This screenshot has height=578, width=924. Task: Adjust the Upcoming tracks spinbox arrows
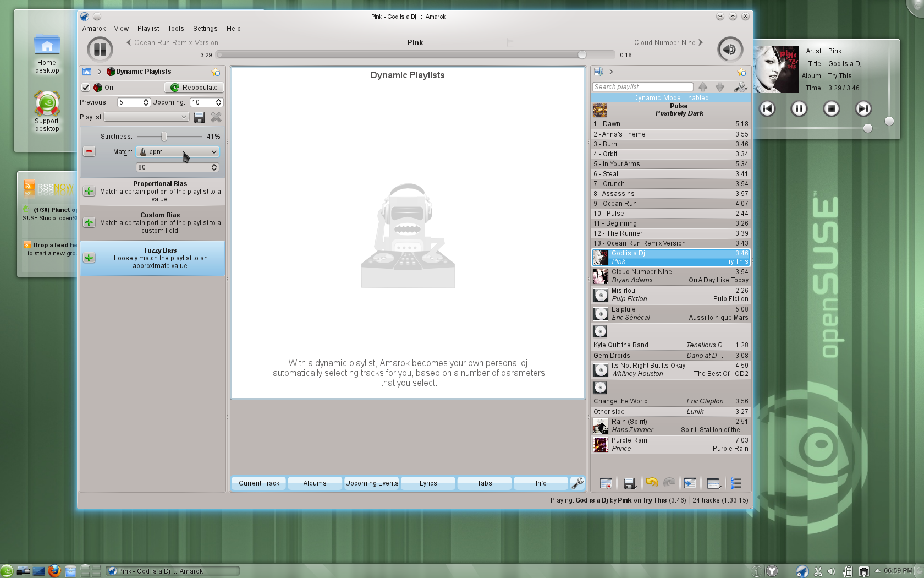coord(218,102)
